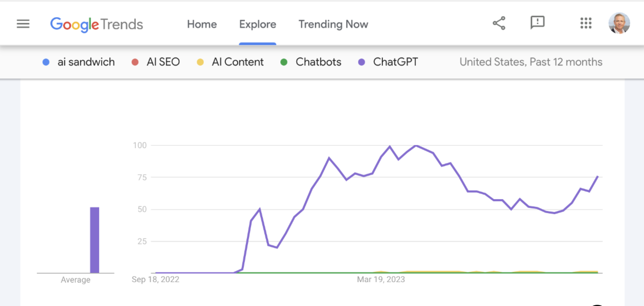Open the hamburger main menu
644x306 pixels.
(23, 24)
